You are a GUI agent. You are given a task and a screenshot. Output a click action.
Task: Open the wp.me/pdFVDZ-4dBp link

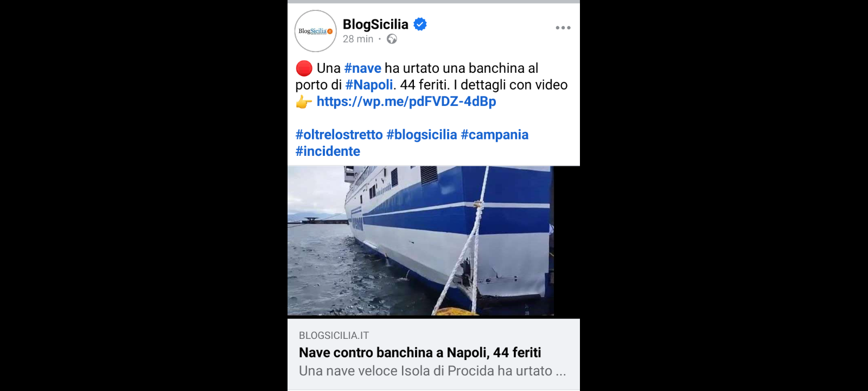(x=406, y=102)
